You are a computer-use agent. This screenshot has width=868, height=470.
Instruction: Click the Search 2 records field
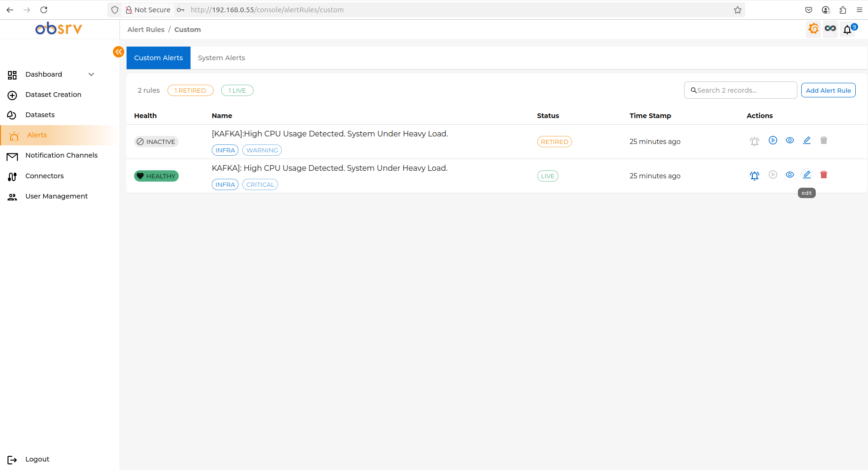click(x=741, y=90)
